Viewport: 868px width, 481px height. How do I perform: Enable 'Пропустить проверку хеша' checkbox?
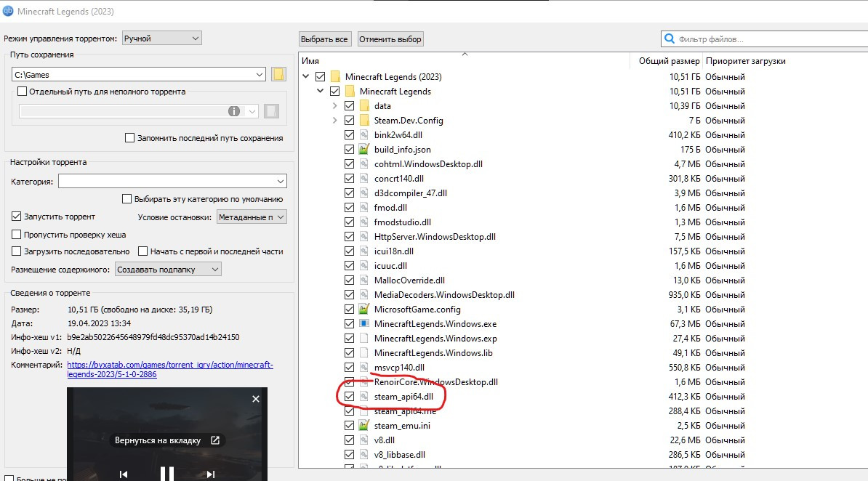click(17, 235)
